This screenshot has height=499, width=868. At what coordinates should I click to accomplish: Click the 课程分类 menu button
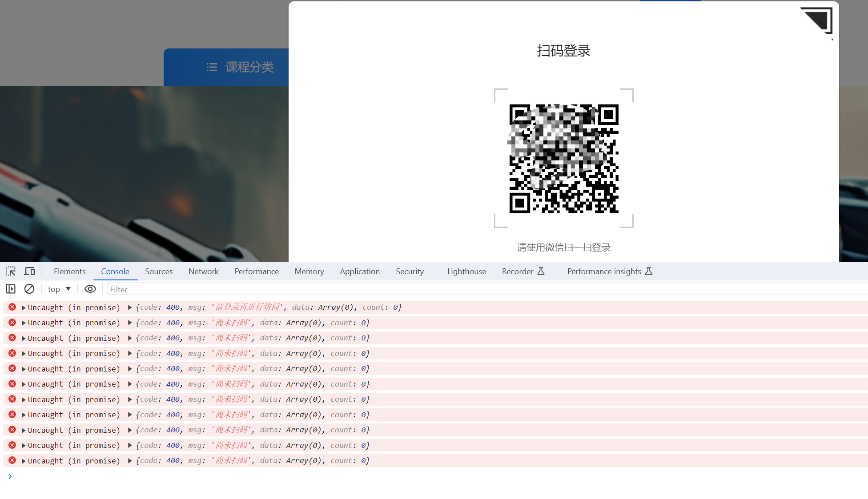[226, 67]
